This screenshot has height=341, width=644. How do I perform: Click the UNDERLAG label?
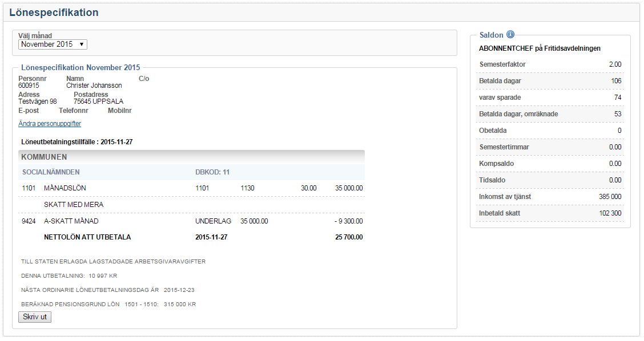tap(213, 221)
